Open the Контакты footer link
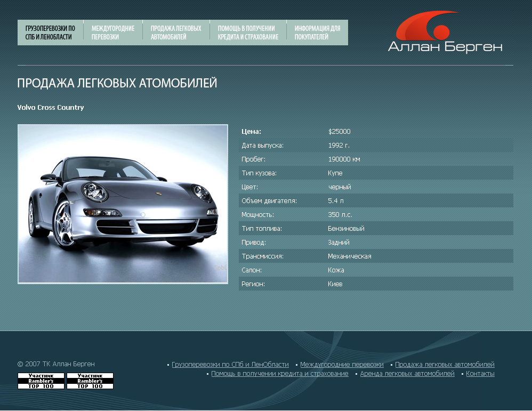This screenshot has width=532, height=411. [x=481, y=374]
